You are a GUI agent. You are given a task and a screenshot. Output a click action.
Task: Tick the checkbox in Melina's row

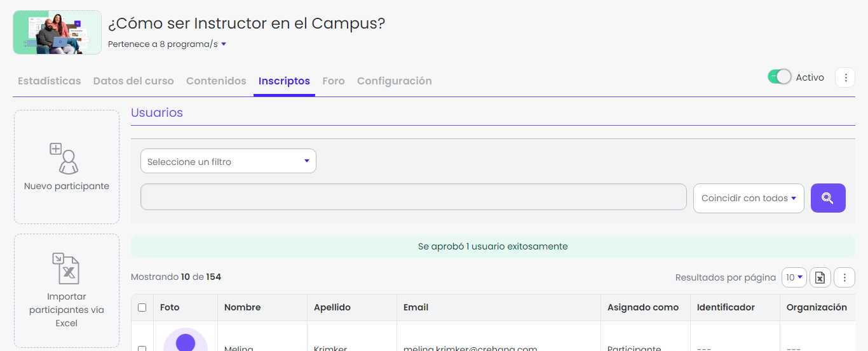[x=142, y=348]
